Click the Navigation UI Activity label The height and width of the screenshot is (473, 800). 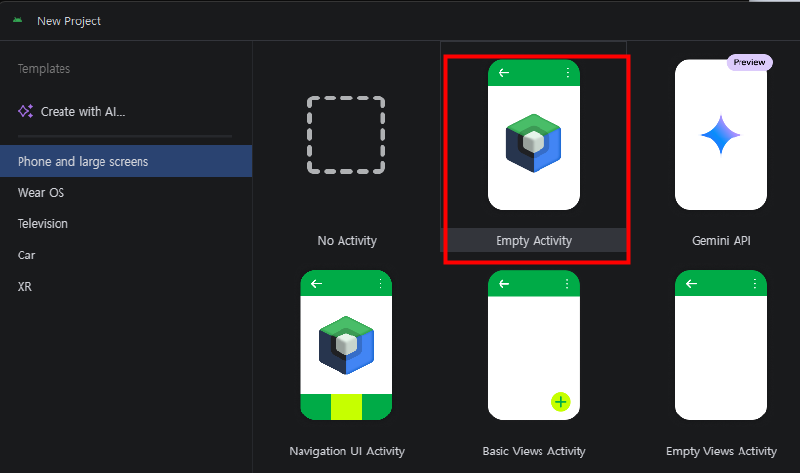pyautogui.click(x=347, y=452)
